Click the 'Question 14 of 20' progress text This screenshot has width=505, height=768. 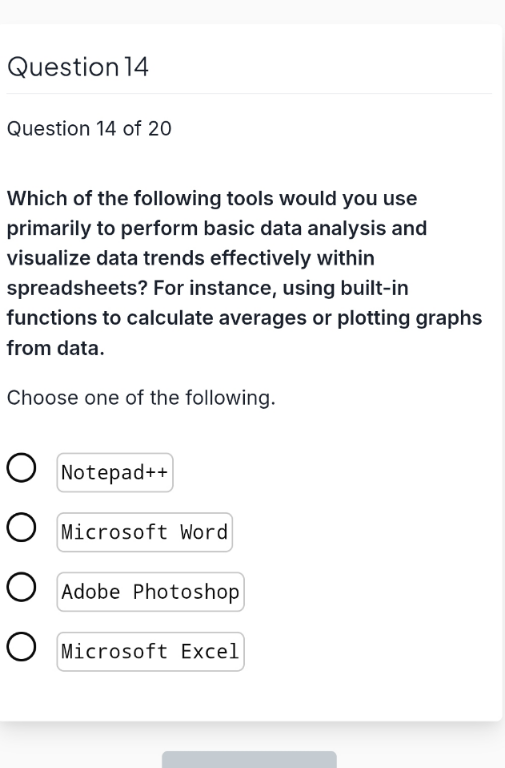(89, 129)
